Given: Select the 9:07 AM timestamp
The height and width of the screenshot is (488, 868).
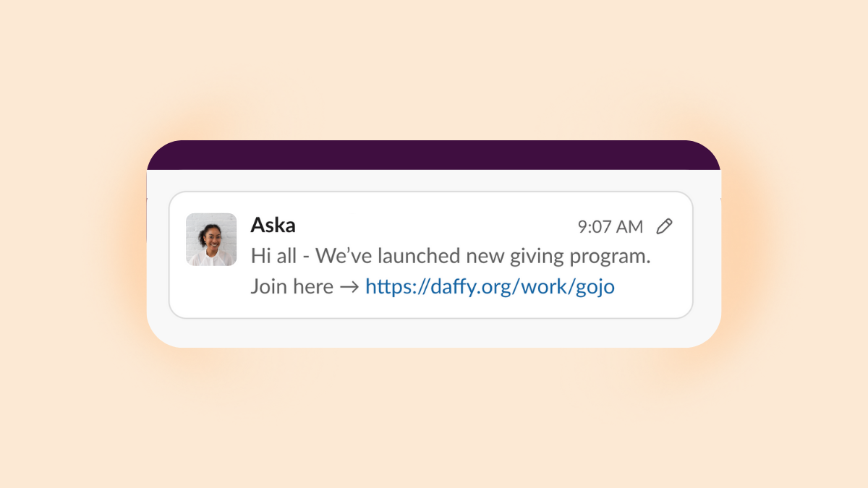Looking at the screenshot, I should point(610,227).
